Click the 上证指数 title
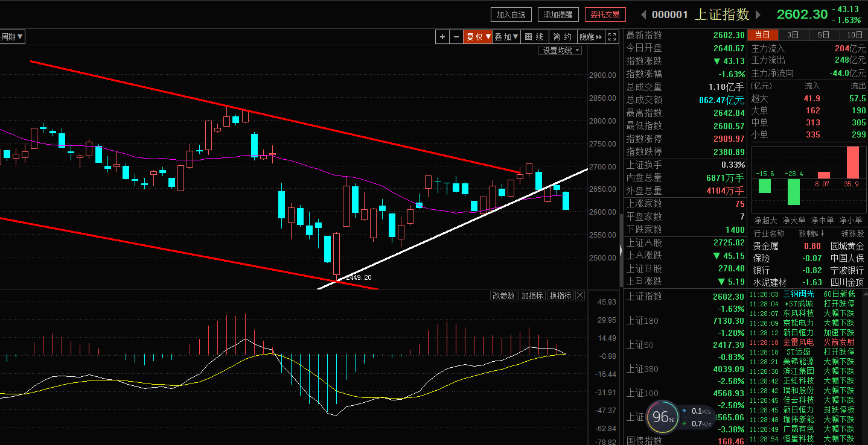Viewport: 868px width, 445px height. pyautogui.click(x=722, y=14)
